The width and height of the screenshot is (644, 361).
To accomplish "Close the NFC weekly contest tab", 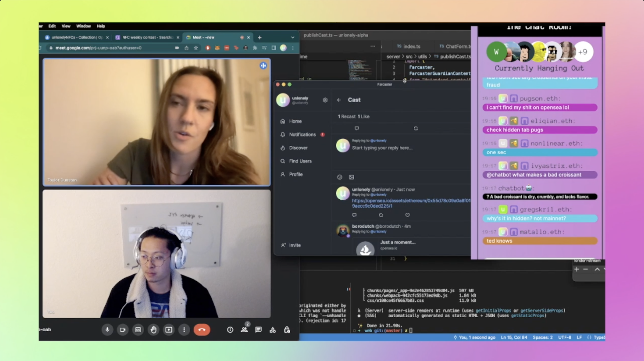I will point(178,37).
